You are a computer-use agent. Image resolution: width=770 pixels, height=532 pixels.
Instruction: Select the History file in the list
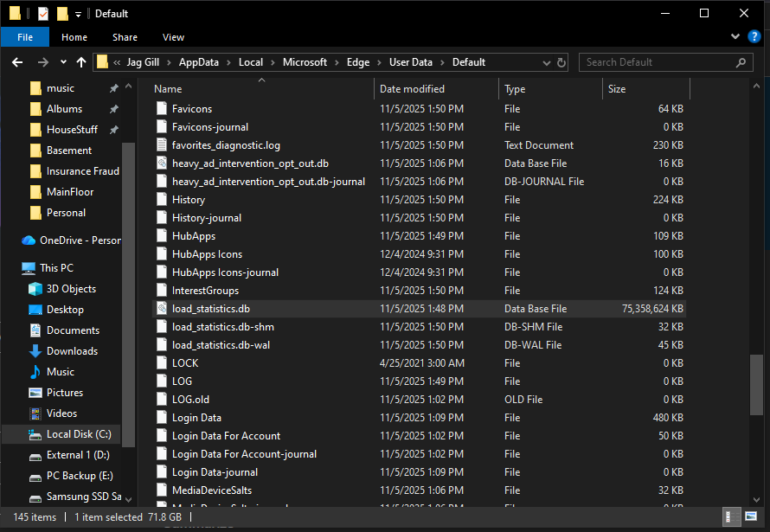pos(188,199)
